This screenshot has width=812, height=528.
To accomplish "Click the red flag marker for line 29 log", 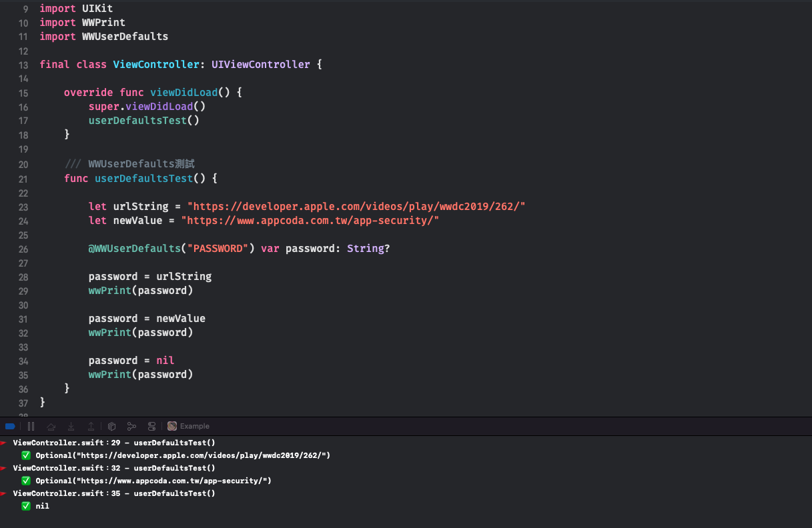I will [x=3, y=443].
